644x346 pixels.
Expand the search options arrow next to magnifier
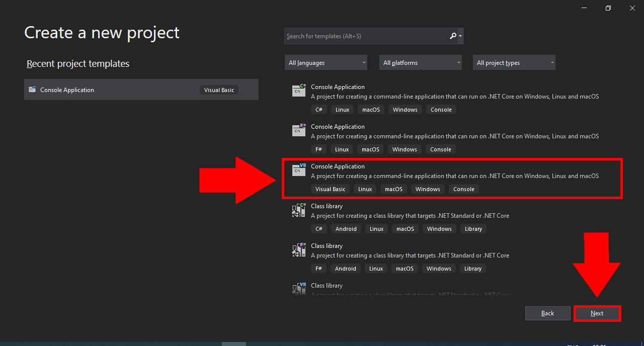pos(460,36)
